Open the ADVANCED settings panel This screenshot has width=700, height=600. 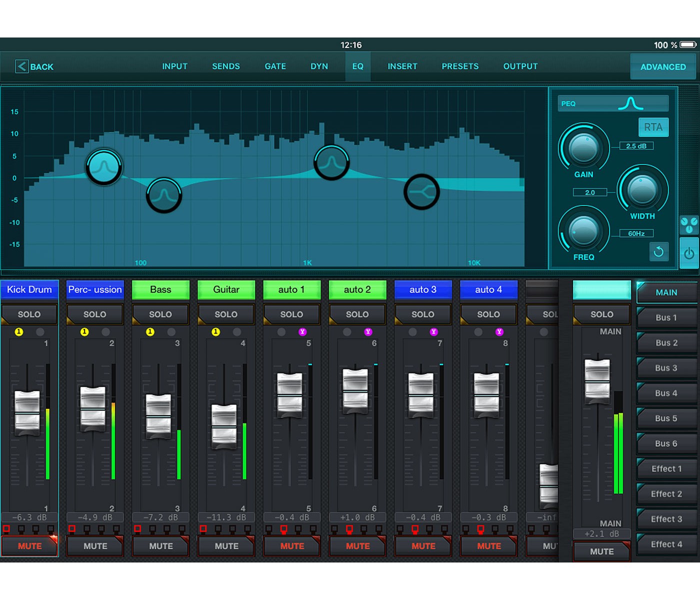(x=662, y=67)
